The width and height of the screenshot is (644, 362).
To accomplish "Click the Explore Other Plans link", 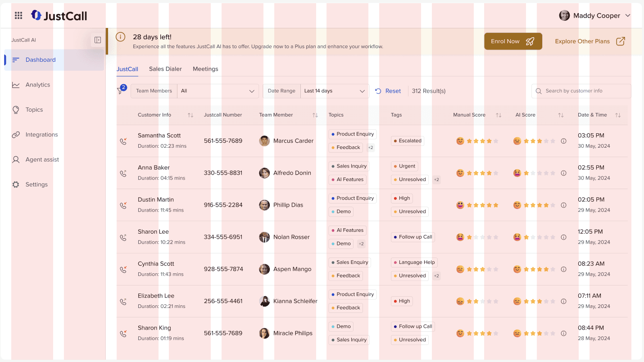I will coord(590,41).
